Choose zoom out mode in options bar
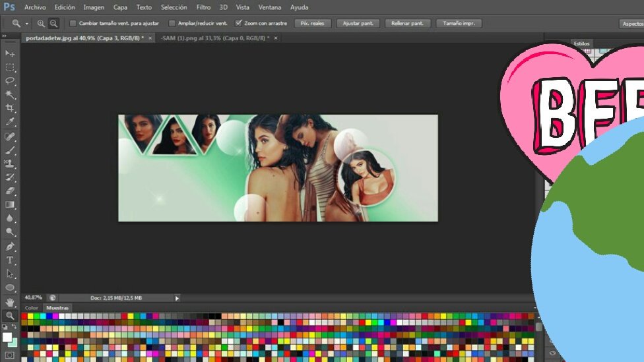The width and height of the screenshot is (644, 362). point(53,23)
